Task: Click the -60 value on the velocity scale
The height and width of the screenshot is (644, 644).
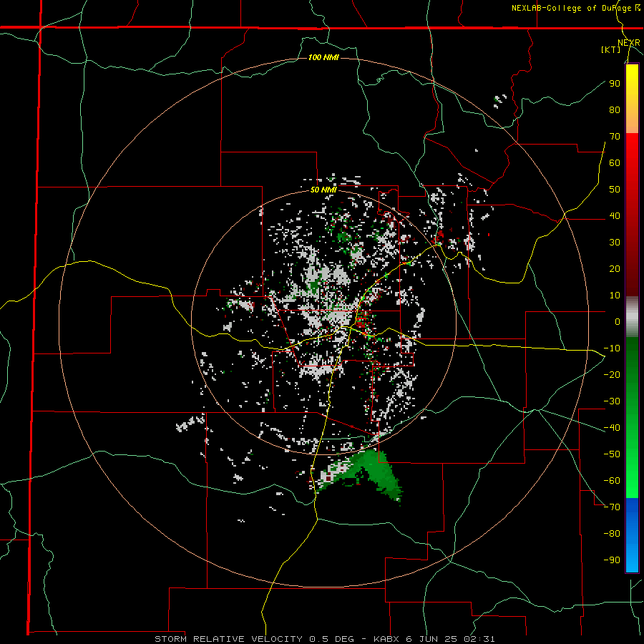Action: [x=612, y=481]
